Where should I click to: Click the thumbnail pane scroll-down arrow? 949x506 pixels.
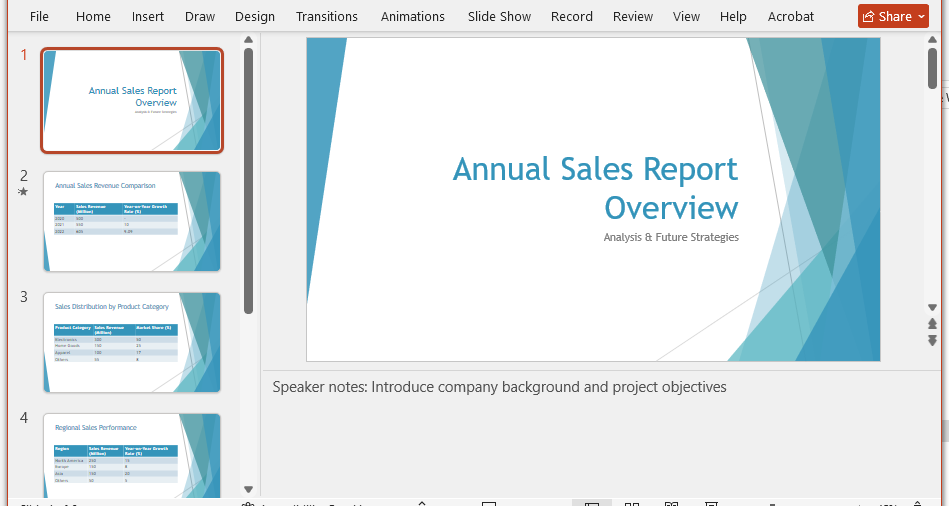pos(248,489)
